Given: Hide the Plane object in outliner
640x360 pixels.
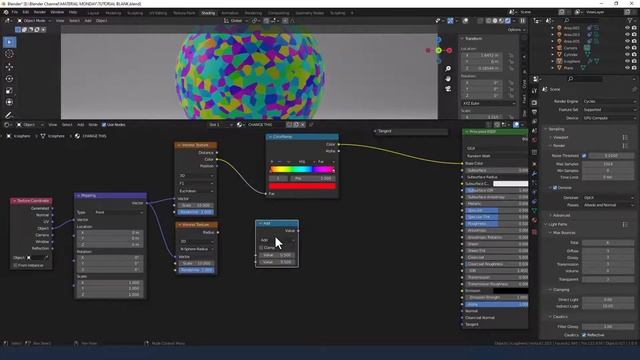Looking at the screenshot, I should [x=627, y=68].
